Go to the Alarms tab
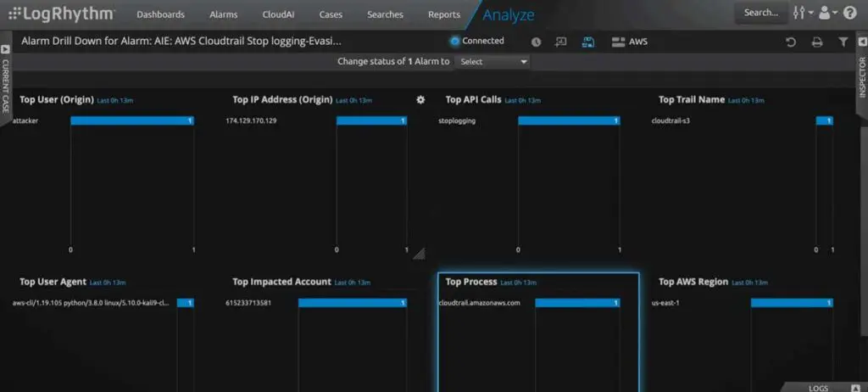The height and width of the screenshot is (392, 868). (224, 15)
